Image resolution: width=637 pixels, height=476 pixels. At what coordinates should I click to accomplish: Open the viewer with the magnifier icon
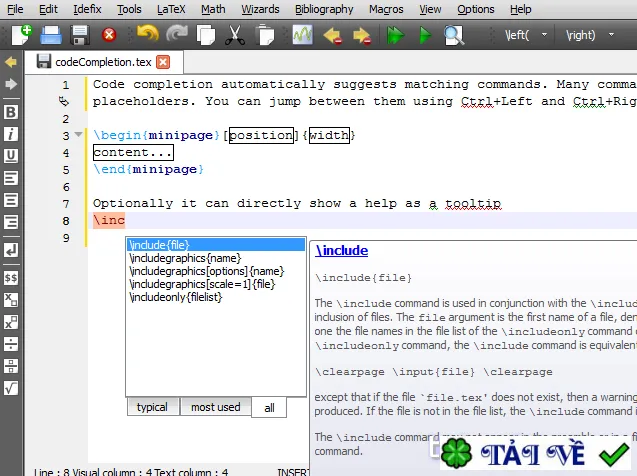[x=453, y=35]
